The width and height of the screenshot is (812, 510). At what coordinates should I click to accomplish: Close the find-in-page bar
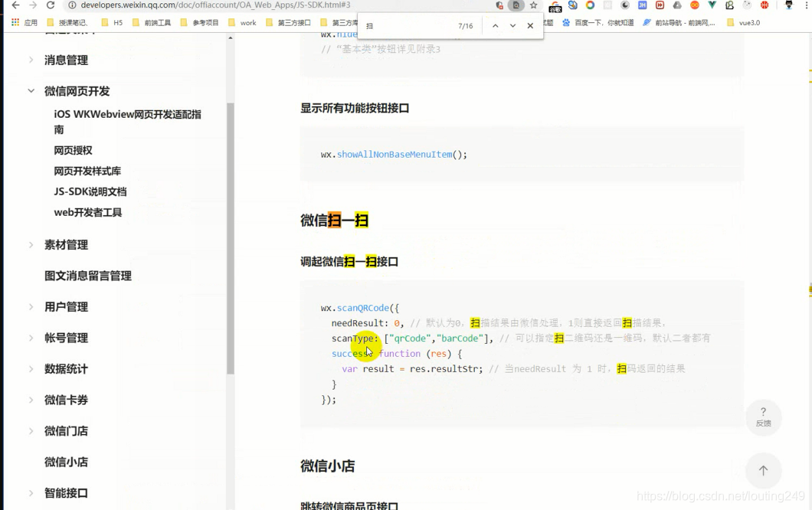[529, 25]
